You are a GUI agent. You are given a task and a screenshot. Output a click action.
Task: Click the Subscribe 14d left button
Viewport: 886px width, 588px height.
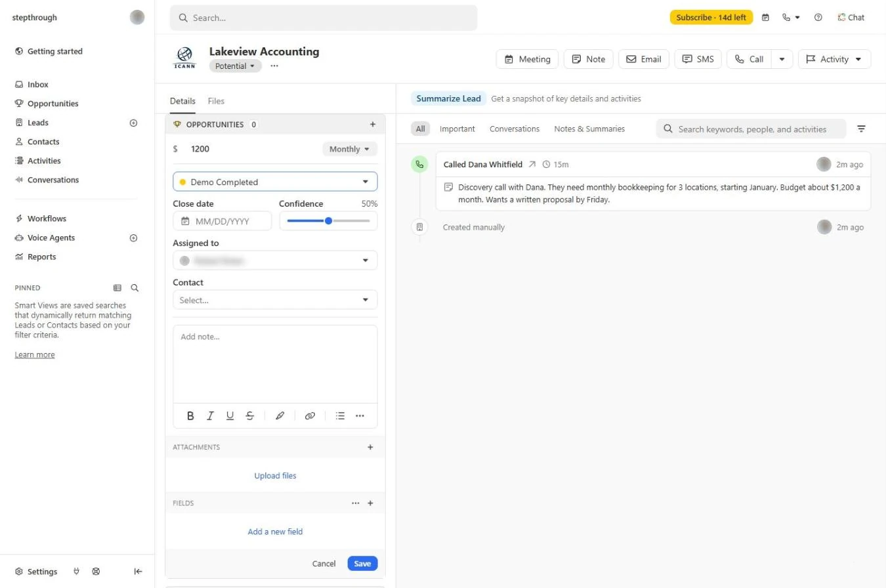711,18
